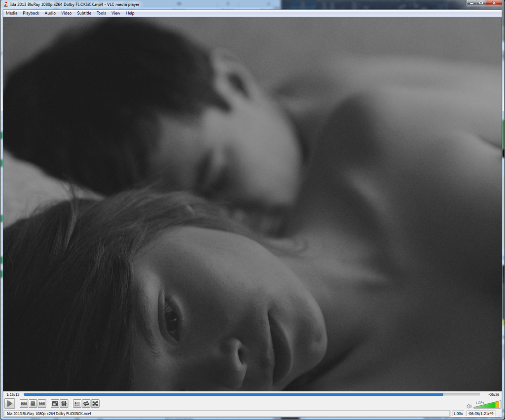Open the Subtitle menu
The height and width of the screenshot is (420, 505).
tap(84, 13)
